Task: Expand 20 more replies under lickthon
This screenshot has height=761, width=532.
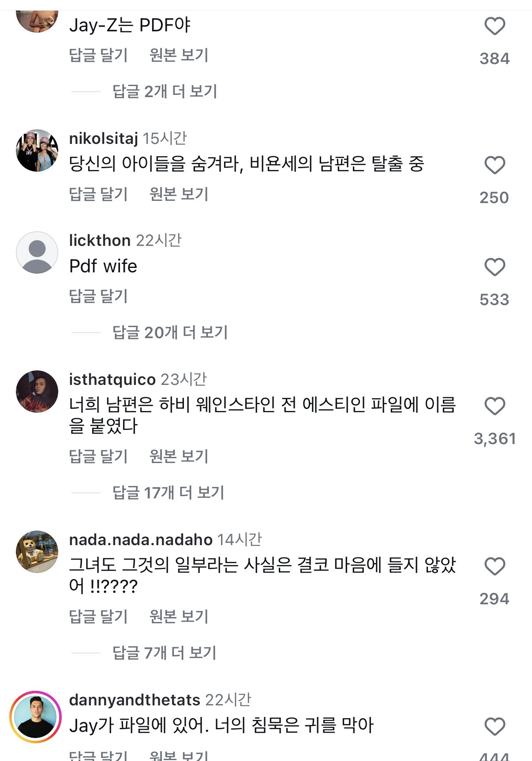Action: (170, 332)
